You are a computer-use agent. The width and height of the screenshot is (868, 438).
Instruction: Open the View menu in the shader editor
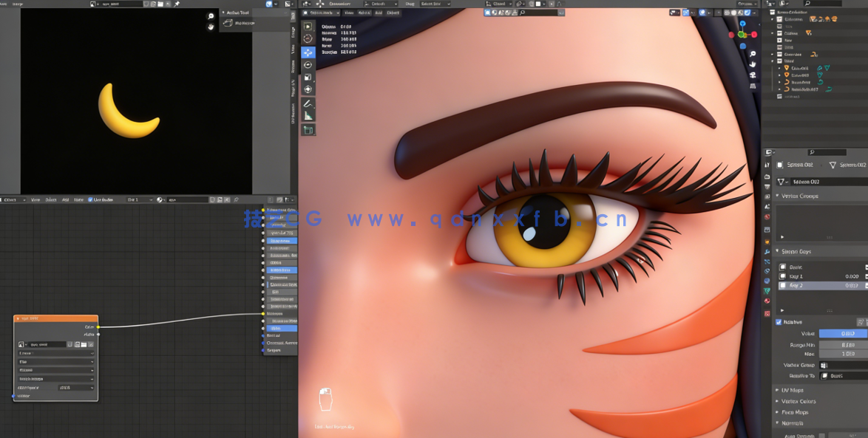35,199
